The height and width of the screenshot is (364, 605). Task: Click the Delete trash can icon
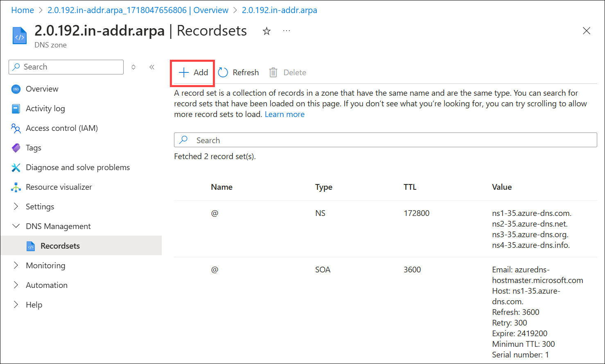tap(273, 72)
